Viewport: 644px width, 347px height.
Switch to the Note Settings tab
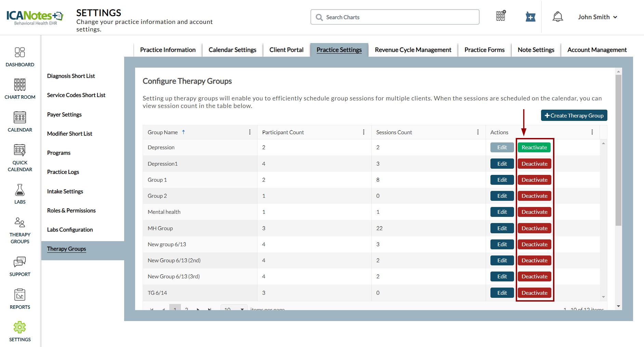[536, 50]
